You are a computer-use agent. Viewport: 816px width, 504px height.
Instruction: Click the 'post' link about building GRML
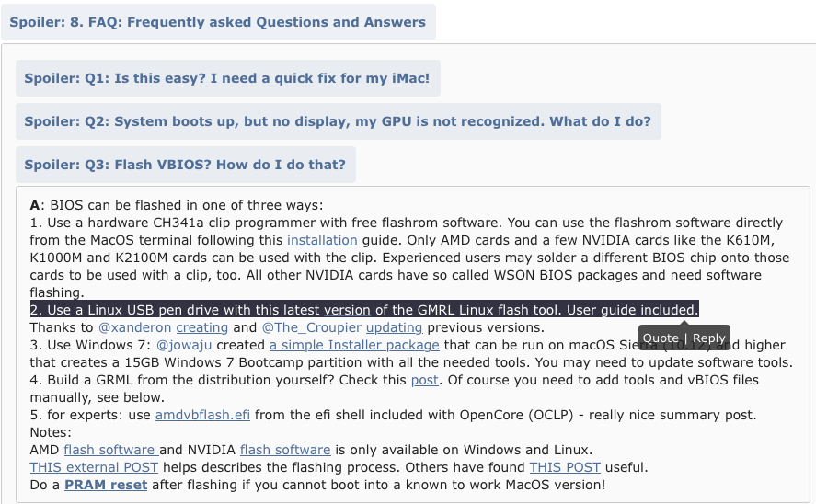424,380
